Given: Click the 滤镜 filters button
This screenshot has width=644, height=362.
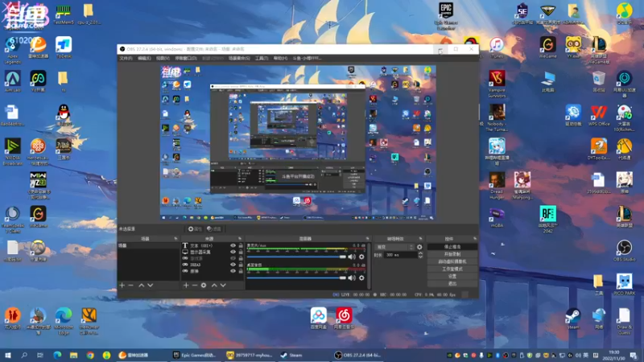Looking at the screenshot, I should (214, 229).
